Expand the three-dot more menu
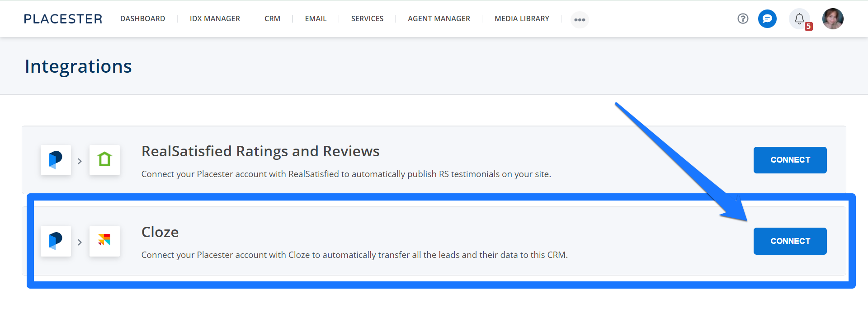This screenshot has width=868, height=327. click(x=580, y=19)
